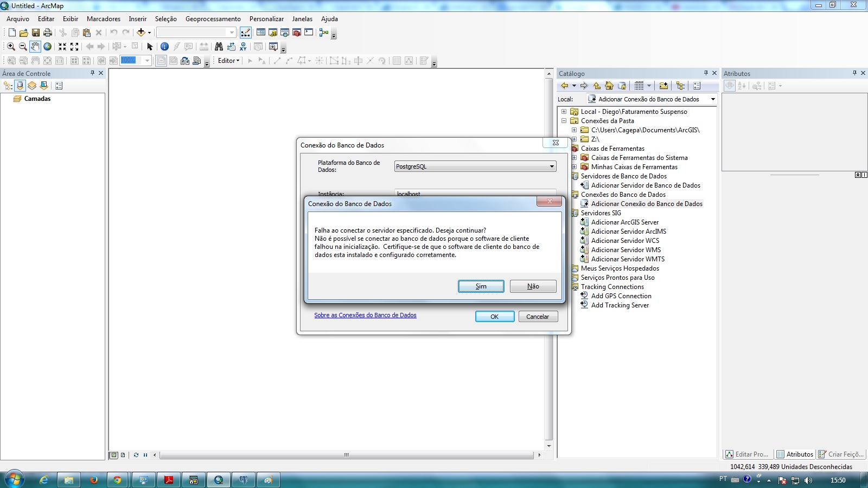The width and height of the screenshot is (868, 488).
Task: Switch to Layout View at map bottom
Action: [123, 455]
